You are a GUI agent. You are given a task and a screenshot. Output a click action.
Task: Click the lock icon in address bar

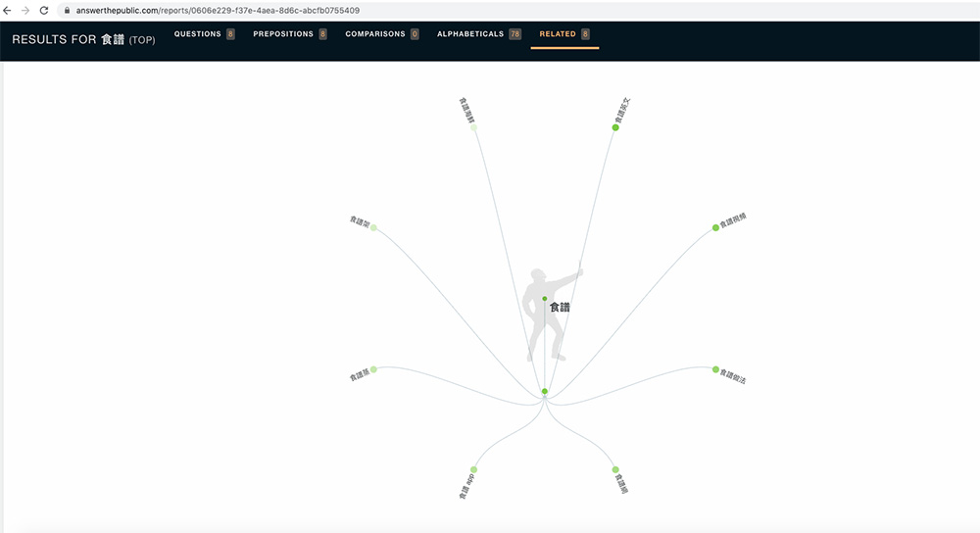pos(67,10)
